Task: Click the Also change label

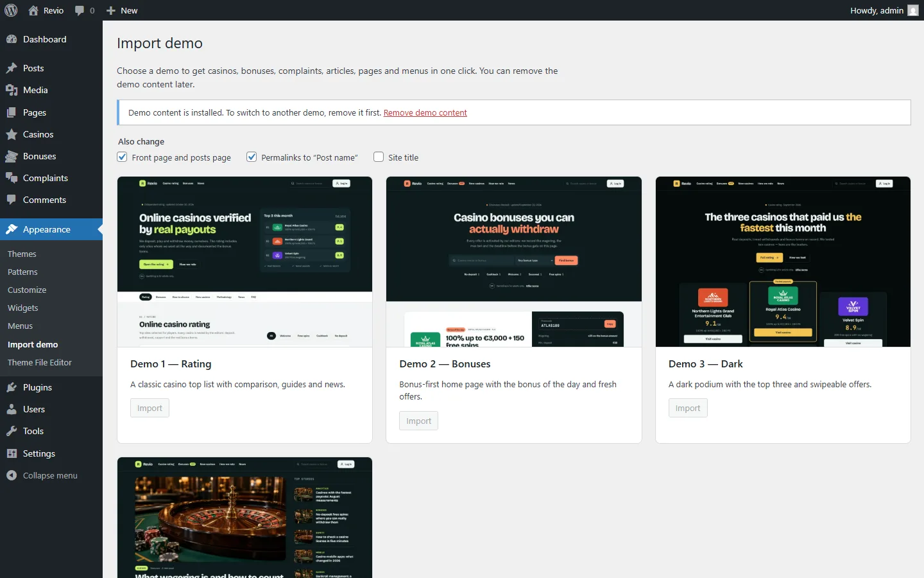Action: (141, 141)
